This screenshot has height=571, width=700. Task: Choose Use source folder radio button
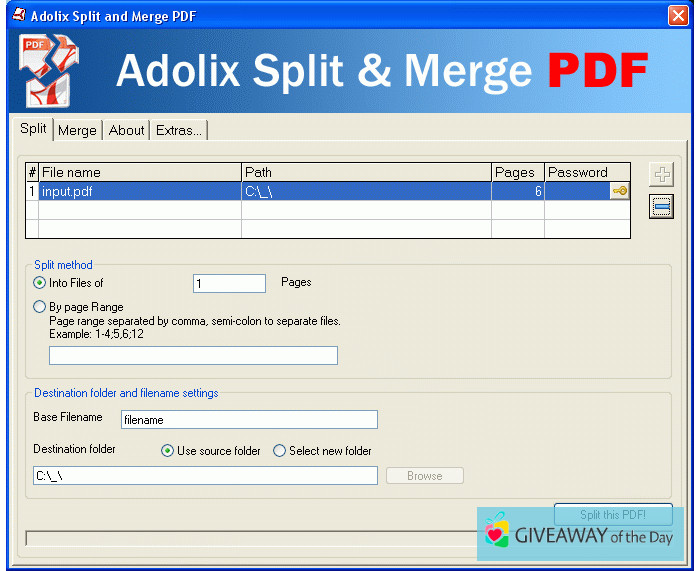click(x=168, y=451)
